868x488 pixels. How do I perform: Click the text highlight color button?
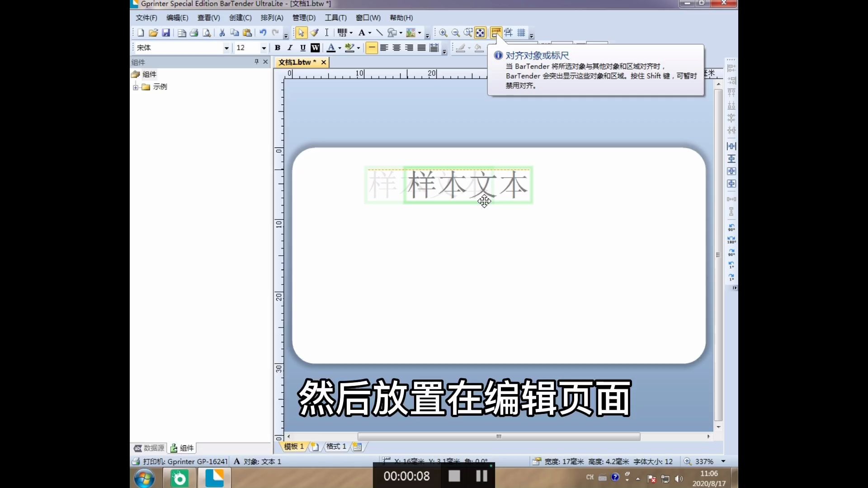349,48
